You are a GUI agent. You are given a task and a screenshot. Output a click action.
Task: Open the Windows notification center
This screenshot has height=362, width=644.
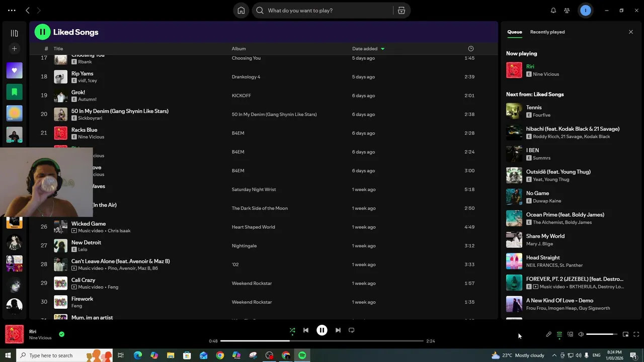click(633, 355)
